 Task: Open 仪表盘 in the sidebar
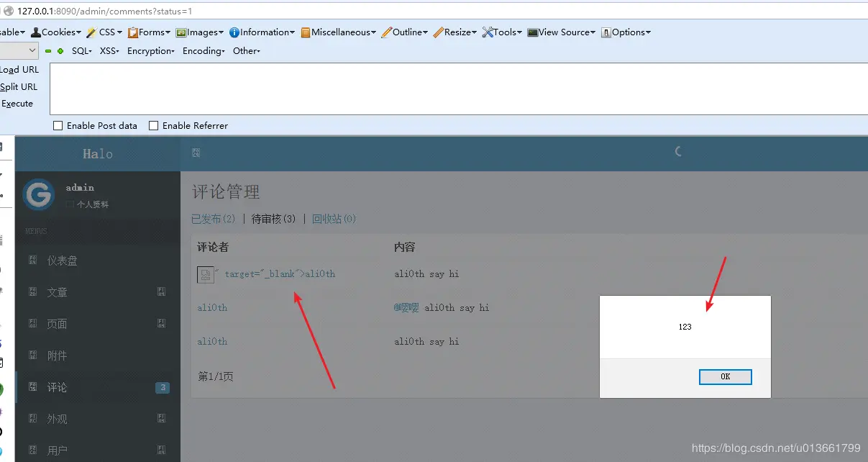pyautogui.click(x=62, y=261)
